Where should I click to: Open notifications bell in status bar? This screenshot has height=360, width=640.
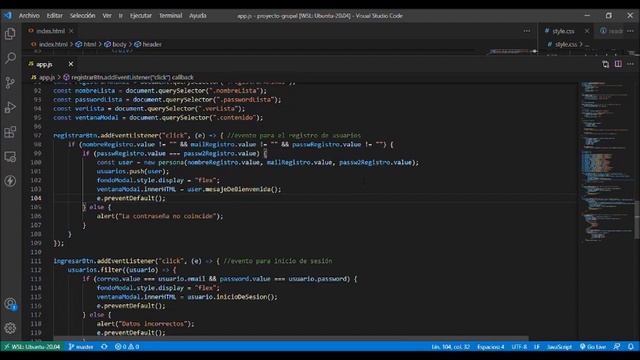[x=631, y=347]
